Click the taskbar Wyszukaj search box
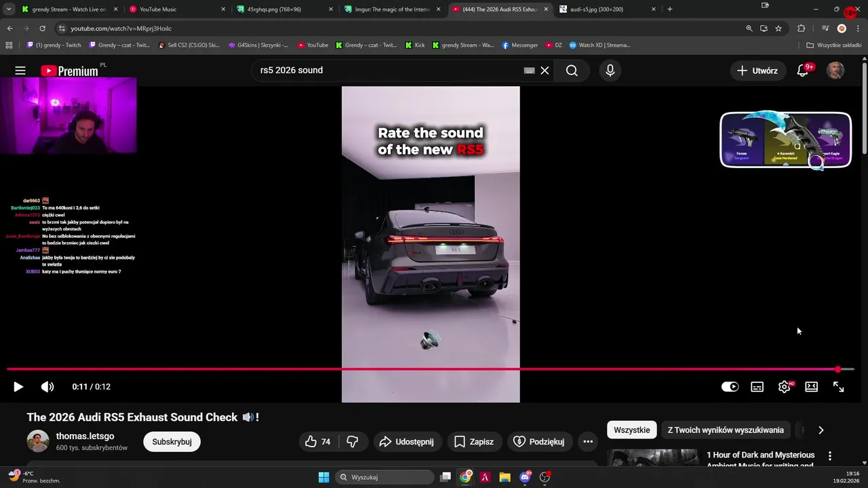The width and height of the screenshot is (868, 488). (385, 477)
